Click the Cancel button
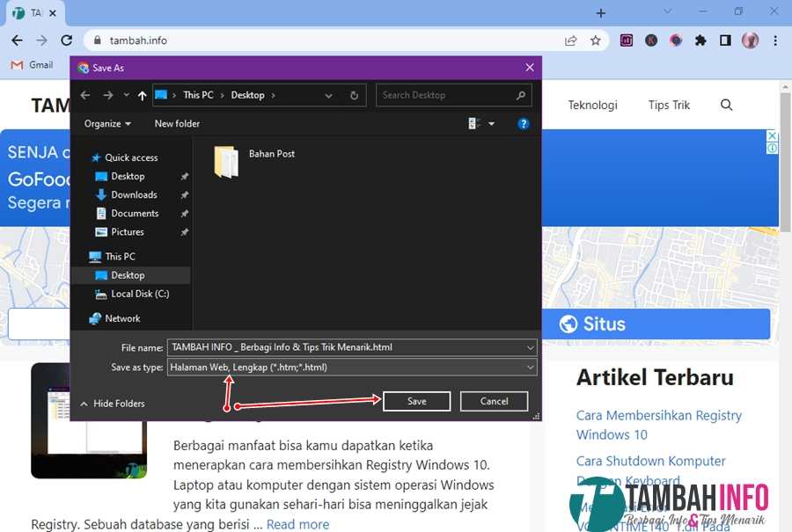 tap(494, 401)
